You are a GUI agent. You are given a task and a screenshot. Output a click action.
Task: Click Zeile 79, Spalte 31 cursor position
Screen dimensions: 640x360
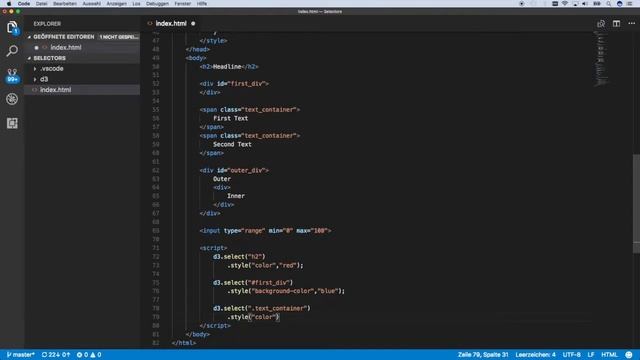click(483, 355)
